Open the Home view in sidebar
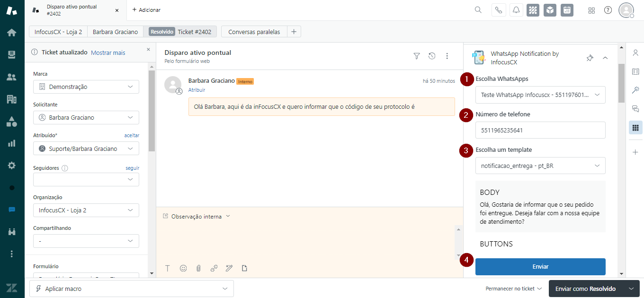 12,33
